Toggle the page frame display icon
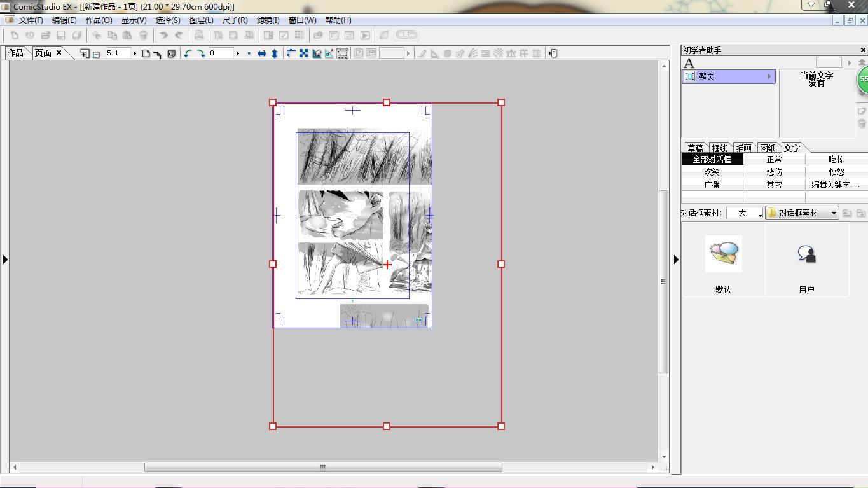868x488 pixels. click(x=342, y=53)
